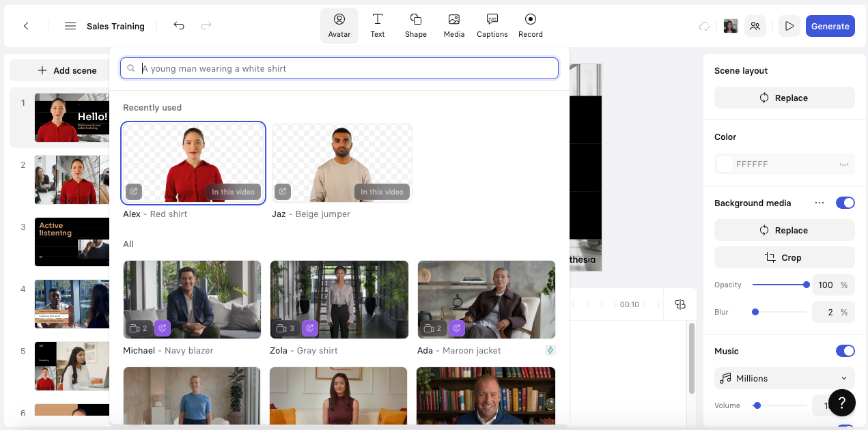Open the help question mark button

click(x=841, y=403)
